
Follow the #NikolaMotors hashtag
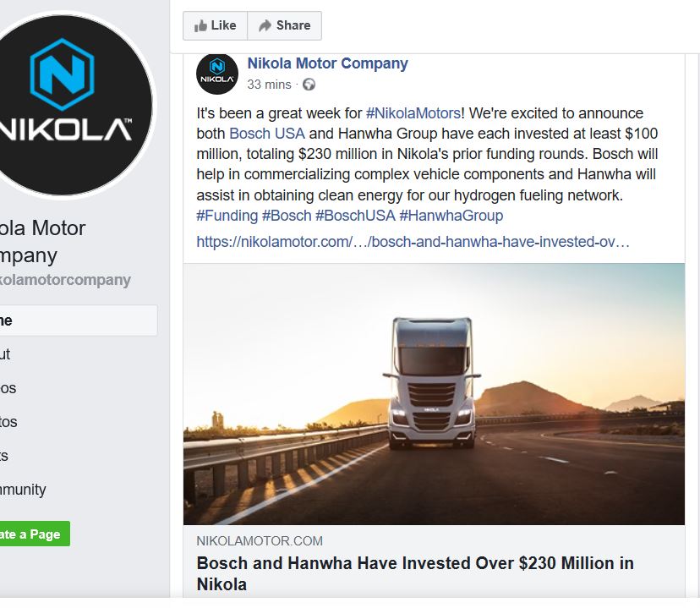pos(413,113)
